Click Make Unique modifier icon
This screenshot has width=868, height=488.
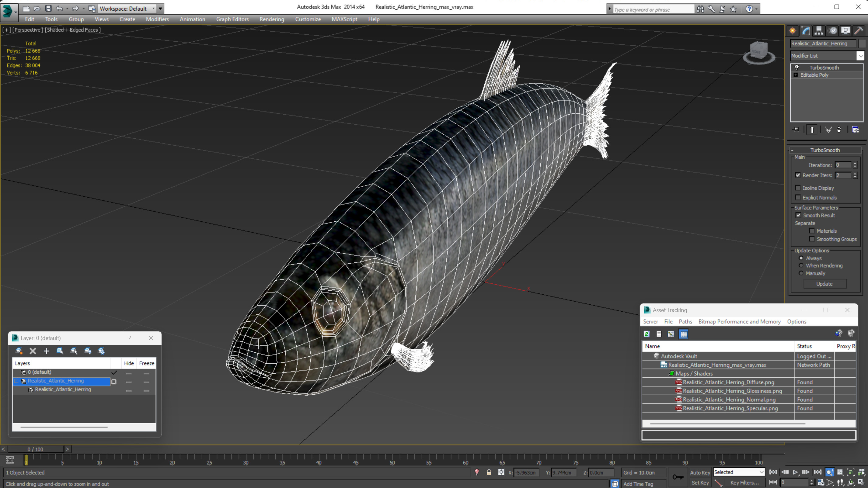click(x=828, y=130)
